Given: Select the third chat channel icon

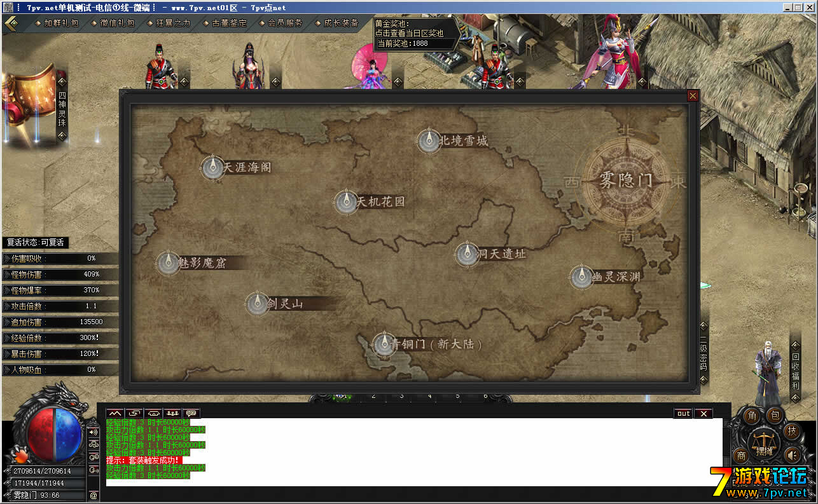Looking at the screenshot, I should [x=153, y=413].
